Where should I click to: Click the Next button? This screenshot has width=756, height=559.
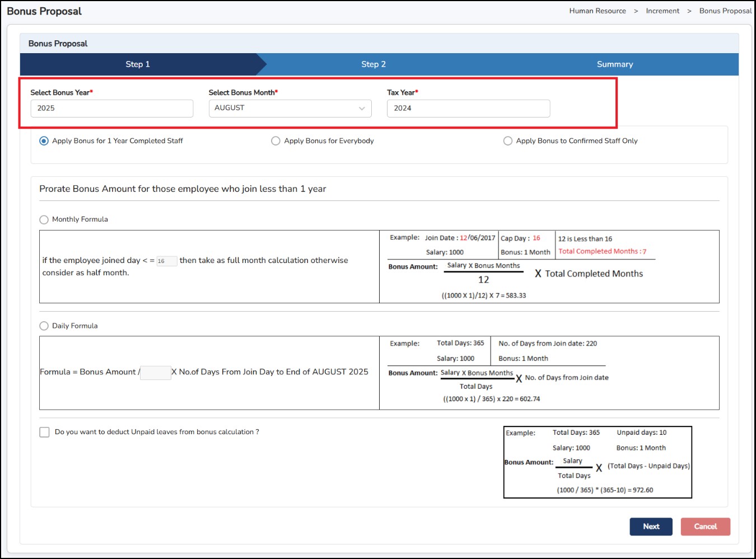pos(651,527)
